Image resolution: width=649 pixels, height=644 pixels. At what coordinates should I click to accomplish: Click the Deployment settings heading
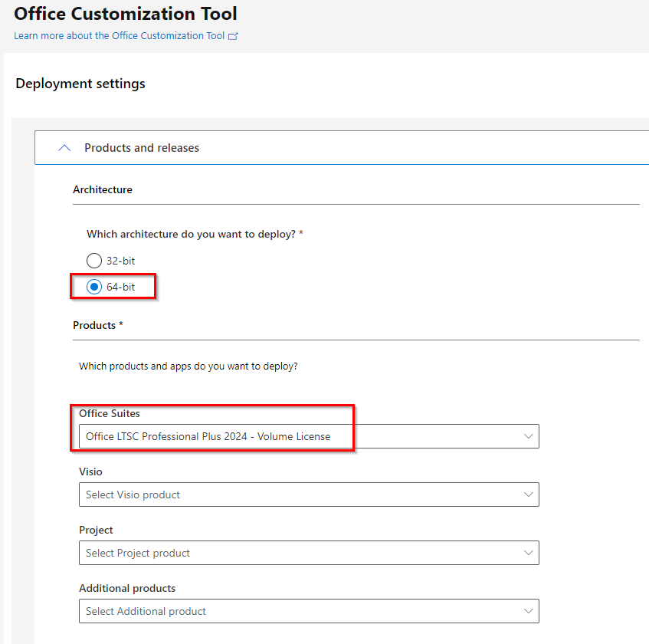[80, 84]
